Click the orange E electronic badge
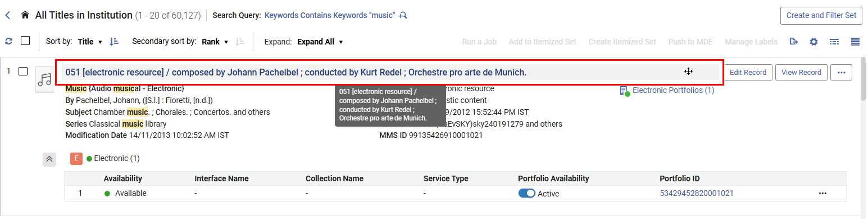This screenshot has height=219, width=868. pyautogui.click(x=76, y=159)
